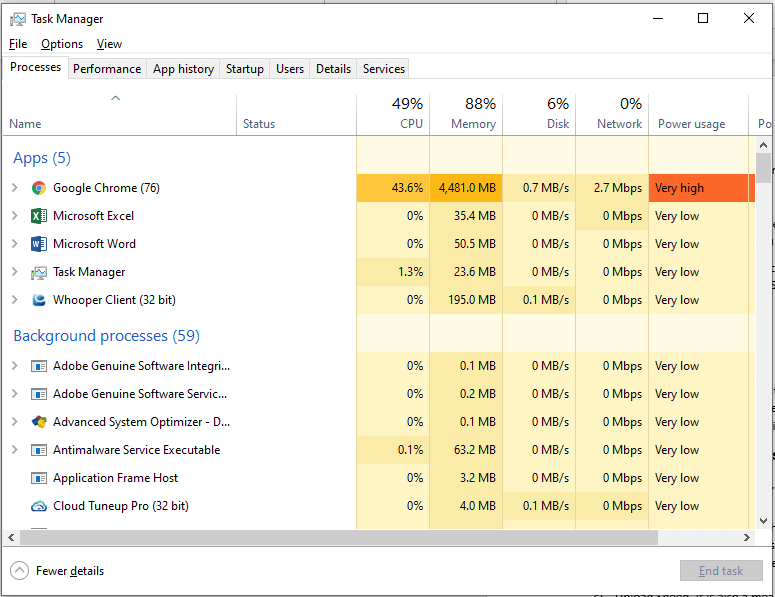Sort by the Status column header
This screenshot has width=775, height=597.
296,115
